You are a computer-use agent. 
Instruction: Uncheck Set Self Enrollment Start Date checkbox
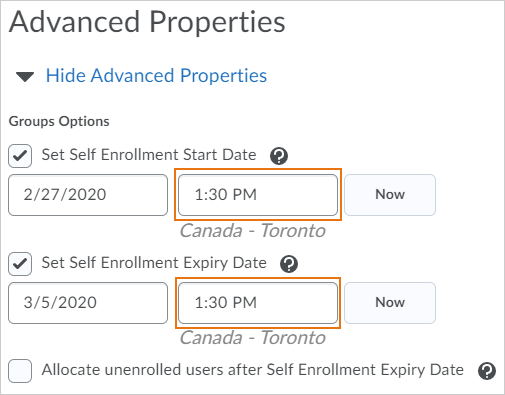[x=20, y=156]
